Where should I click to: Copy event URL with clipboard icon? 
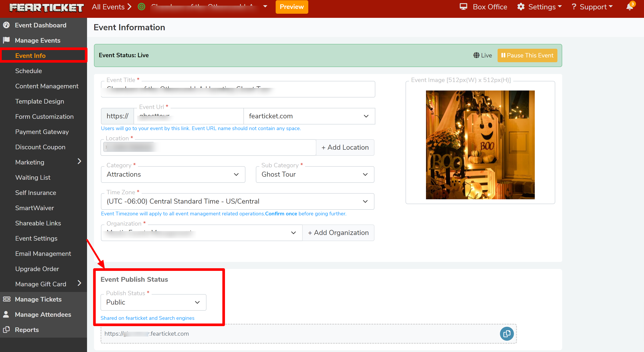pos(506,334)
